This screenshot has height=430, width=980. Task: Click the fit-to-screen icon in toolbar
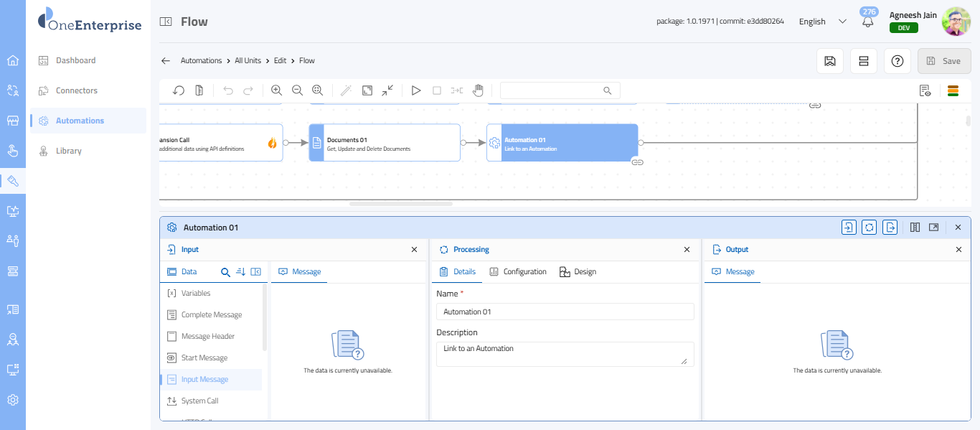click(367, 90)
